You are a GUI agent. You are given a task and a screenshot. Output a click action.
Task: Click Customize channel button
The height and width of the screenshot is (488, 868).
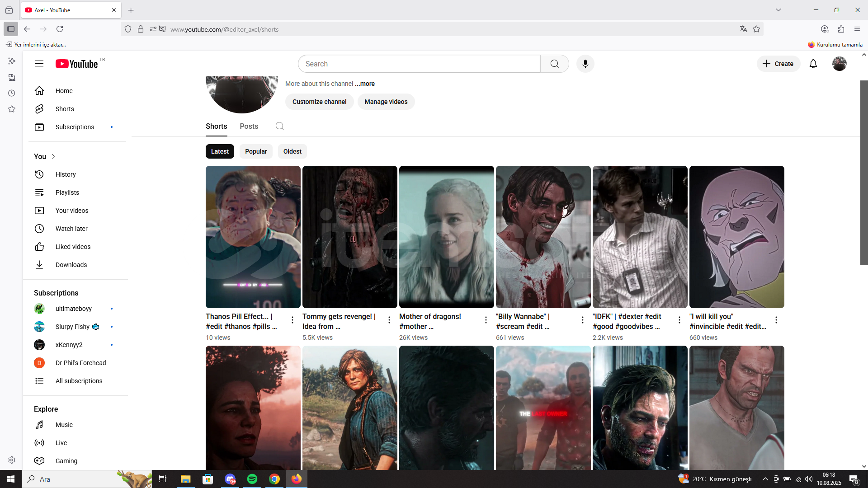tap(319, 102)
